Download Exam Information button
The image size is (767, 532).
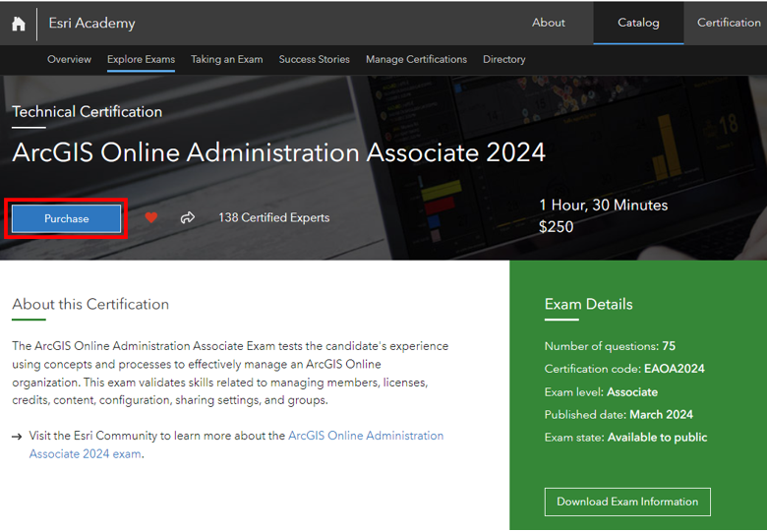coord(627,502)
